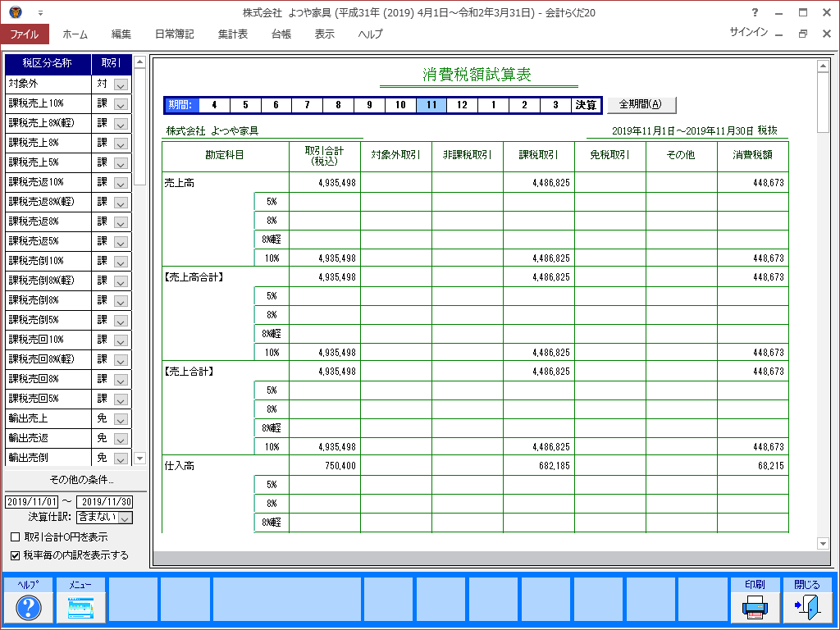Image resolution: width=840 pixels, height=630 pixels.
Task: Open the 日常簿記 menu
Action: click(175, 34)
